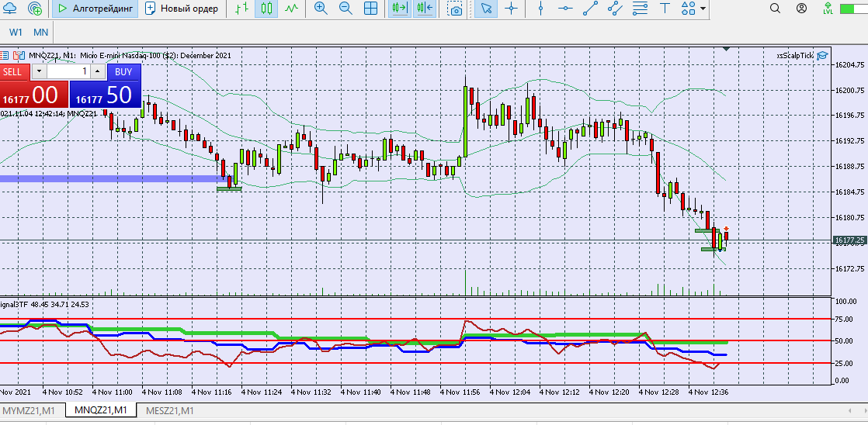Select the crosshair tool
868x425 pixels.
(x=512, y=9)
